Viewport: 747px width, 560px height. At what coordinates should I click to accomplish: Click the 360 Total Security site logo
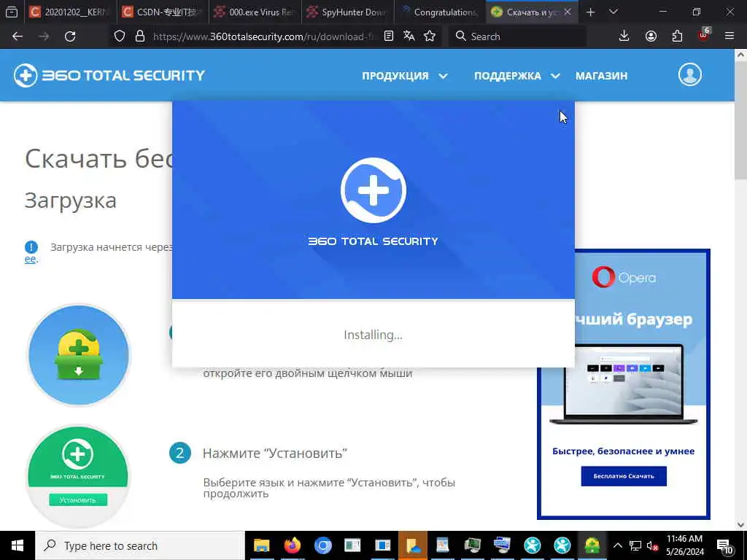pyautogui.click(x=109, y=75)
